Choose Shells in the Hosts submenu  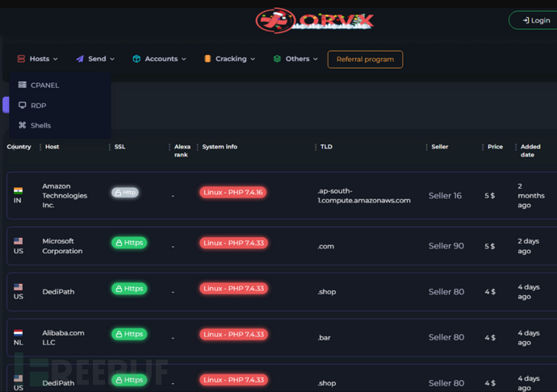pos(40,126)
